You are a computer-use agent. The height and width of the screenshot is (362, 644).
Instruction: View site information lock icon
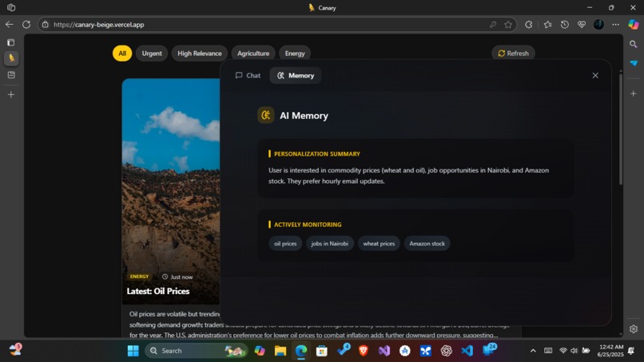click(46, 25)
